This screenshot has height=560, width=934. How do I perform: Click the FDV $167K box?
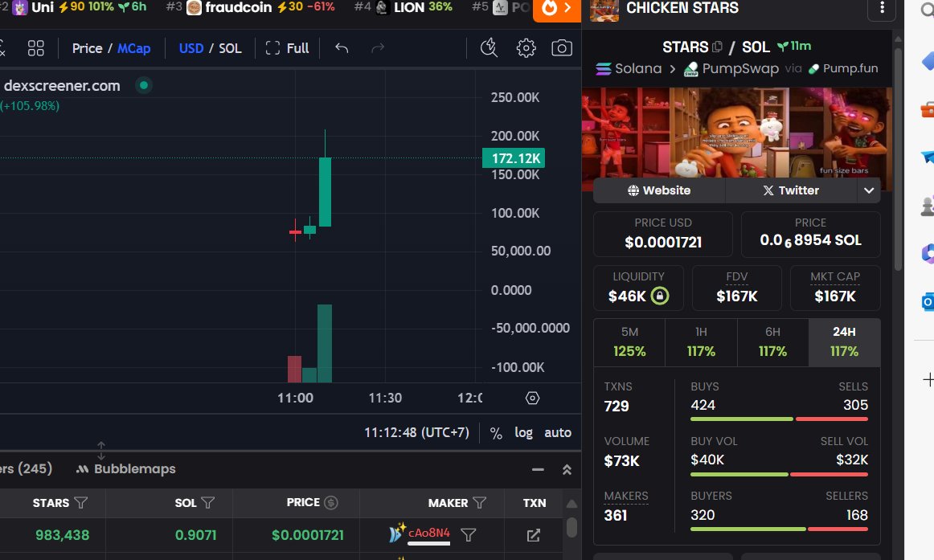[x=737, y=288]
